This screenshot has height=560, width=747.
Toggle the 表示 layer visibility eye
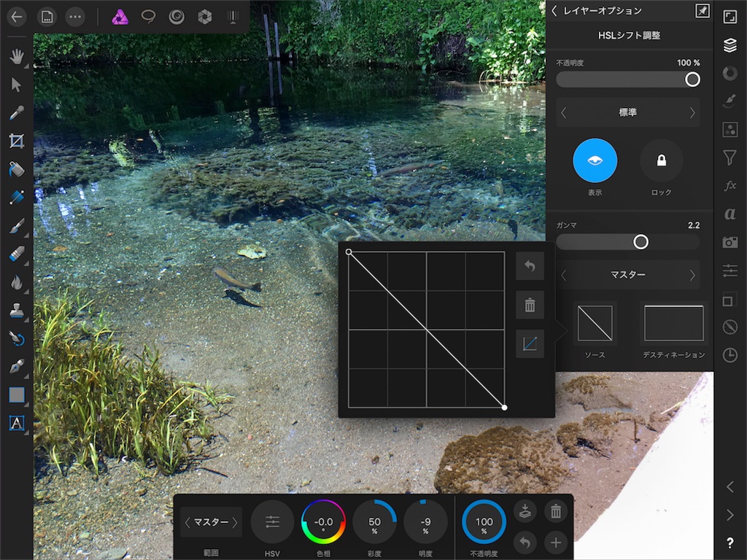[595, 161]
